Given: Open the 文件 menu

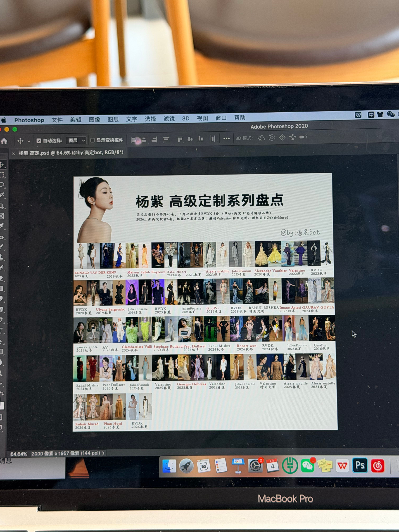Looking at the screenshot, I should (x=57, y=120).
